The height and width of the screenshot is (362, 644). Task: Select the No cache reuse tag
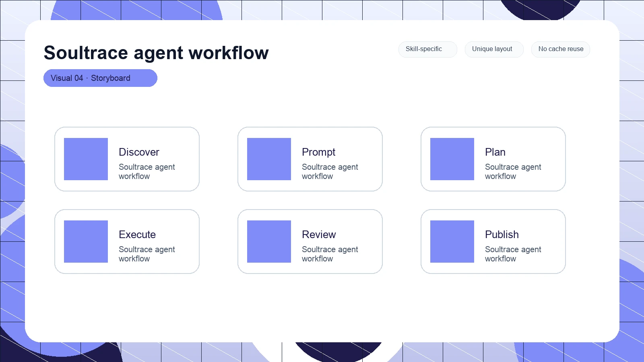coord(561,49)
